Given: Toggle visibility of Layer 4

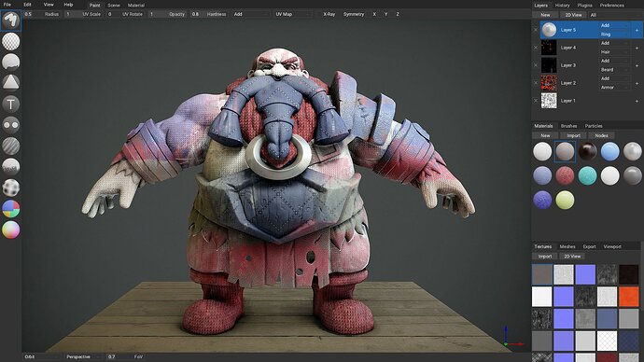Looking at the screenshot, I should [x=536, y=48].
